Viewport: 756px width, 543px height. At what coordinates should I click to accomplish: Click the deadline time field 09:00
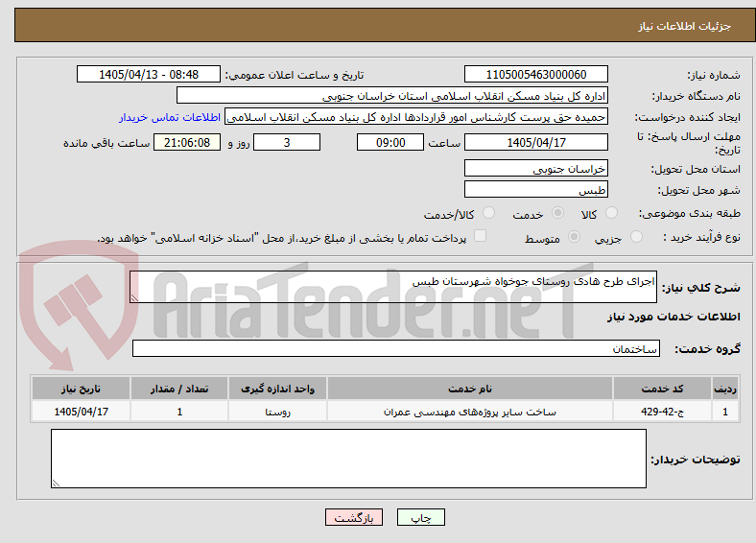click(390, 142)
